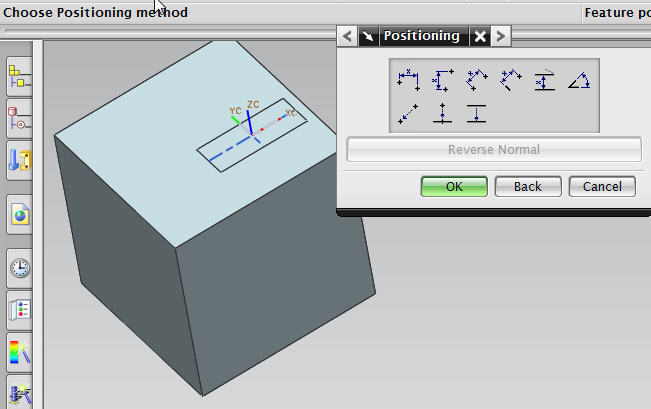
Task: Click the ZC axis label
Action: pyautogui.click(x=253, y=104)
